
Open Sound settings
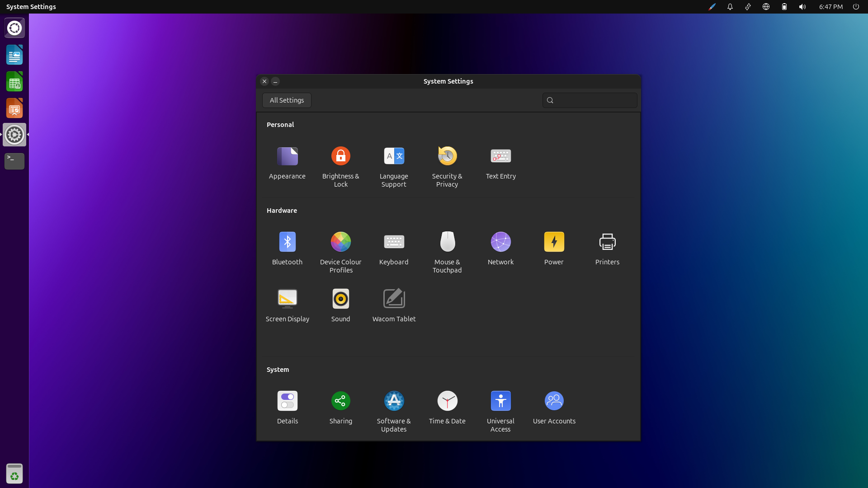tap(340, 306)
